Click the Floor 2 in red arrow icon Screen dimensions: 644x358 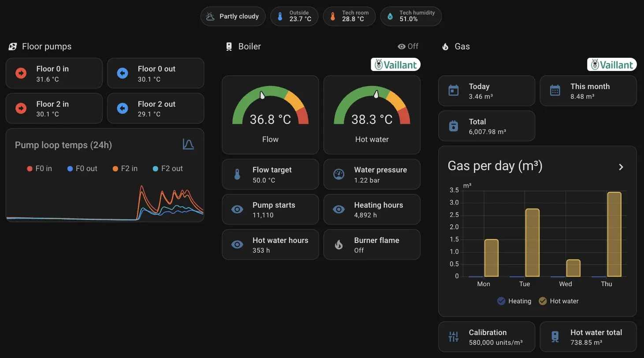click(21, 108)
